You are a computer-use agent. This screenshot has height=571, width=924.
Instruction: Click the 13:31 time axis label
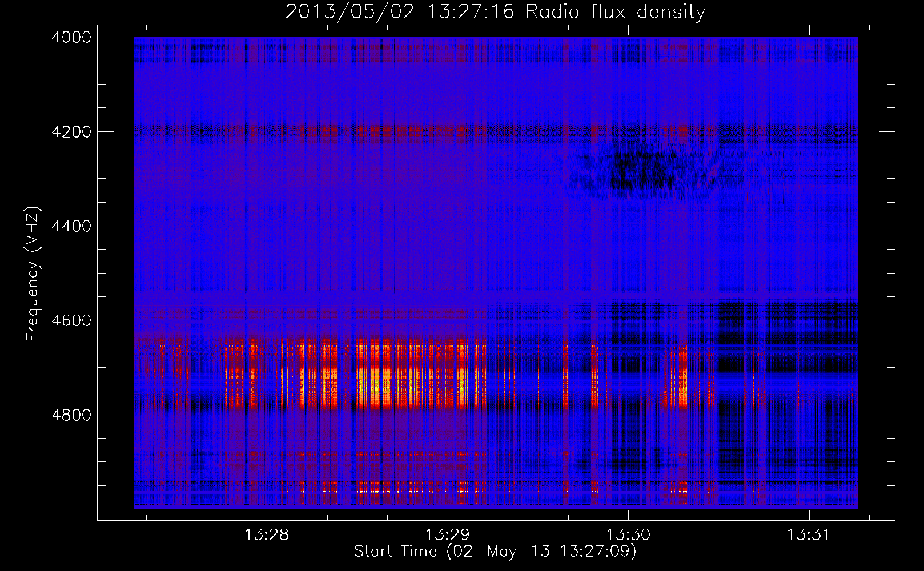click(809, 534)
